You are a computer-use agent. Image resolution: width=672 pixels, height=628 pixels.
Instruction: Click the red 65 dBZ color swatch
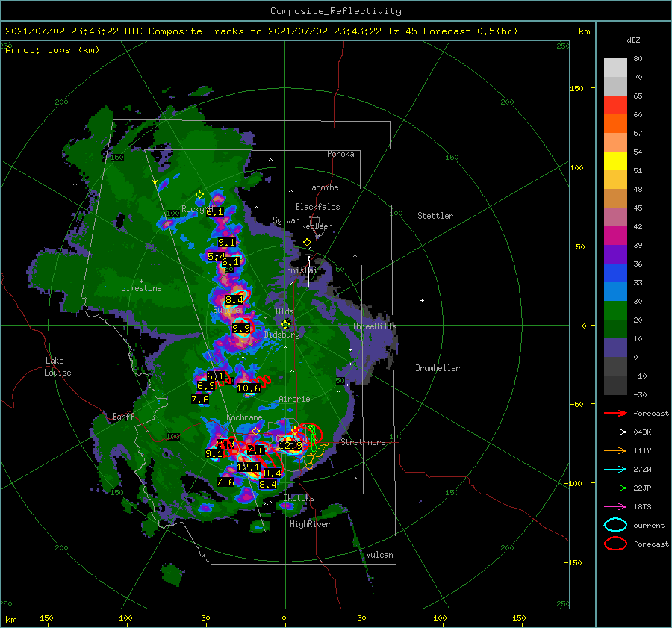tap(615, 105)
